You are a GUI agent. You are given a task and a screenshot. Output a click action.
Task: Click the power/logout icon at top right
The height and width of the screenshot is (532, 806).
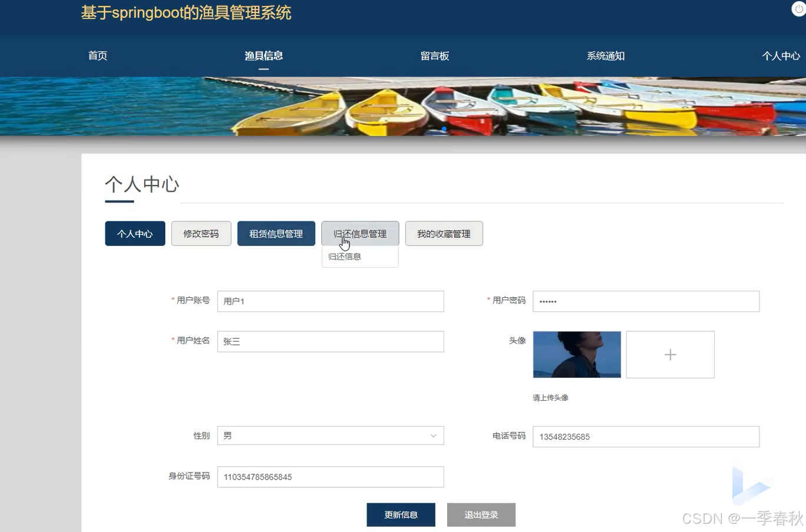click(x=798, y=9)
